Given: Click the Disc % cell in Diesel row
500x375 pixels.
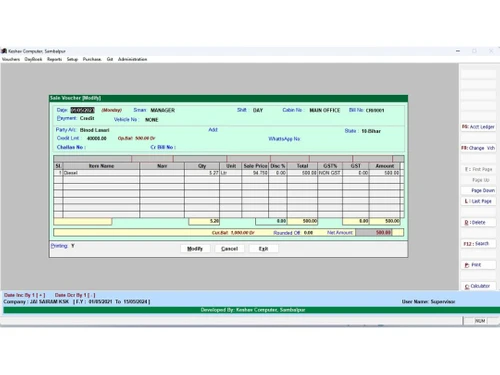Looking at the screenshot, I should click(x=278, y=173).
